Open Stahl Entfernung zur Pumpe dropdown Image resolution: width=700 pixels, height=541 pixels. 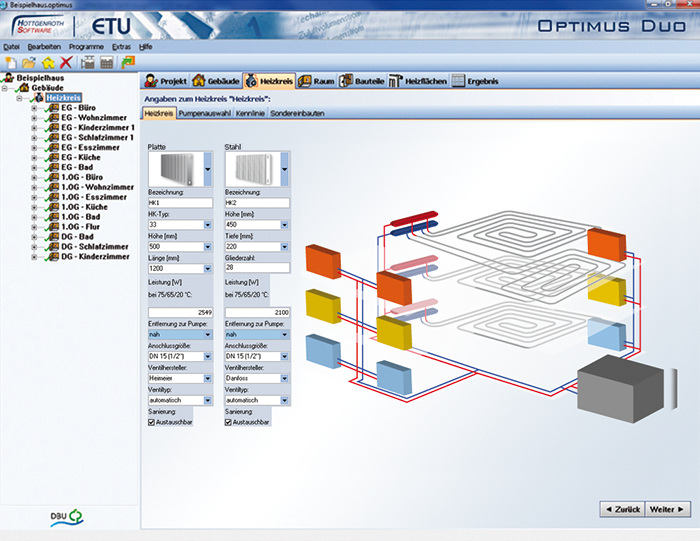pos(284,334)
